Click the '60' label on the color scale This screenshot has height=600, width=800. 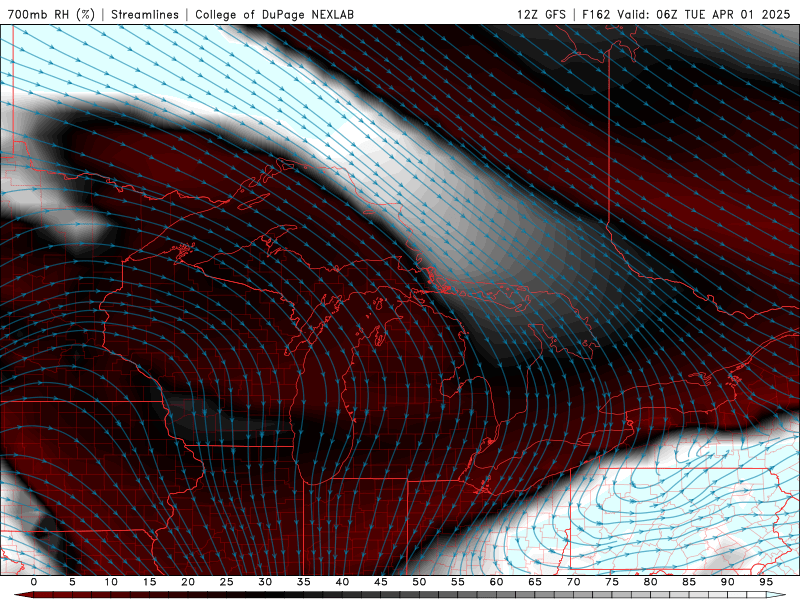[496, 582]
